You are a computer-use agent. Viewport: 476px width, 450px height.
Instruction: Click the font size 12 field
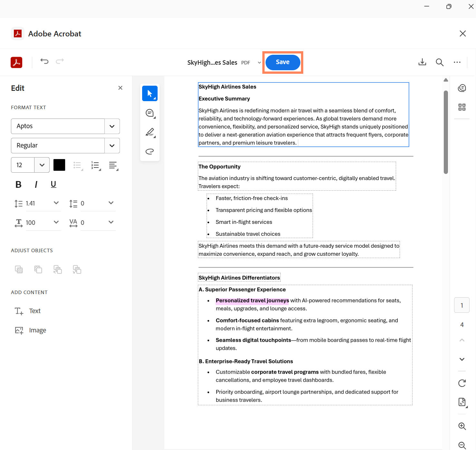pos(23,165)
